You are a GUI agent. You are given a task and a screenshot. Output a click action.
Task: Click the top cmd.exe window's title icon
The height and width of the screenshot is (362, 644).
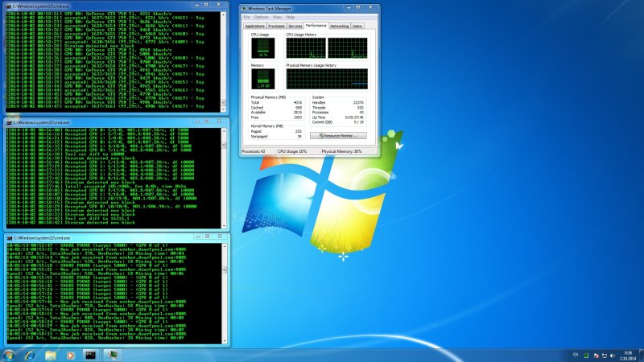(9, 6)
